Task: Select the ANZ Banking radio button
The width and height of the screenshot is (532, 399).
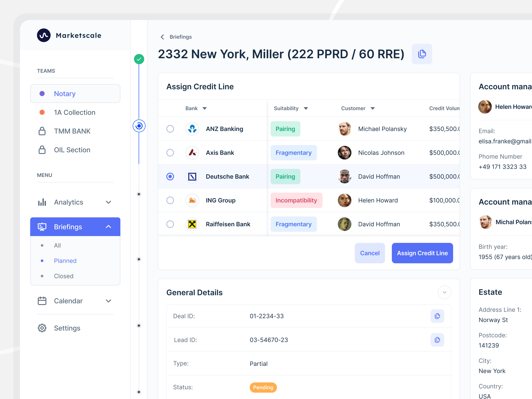Action: click(x=170, y=129)
